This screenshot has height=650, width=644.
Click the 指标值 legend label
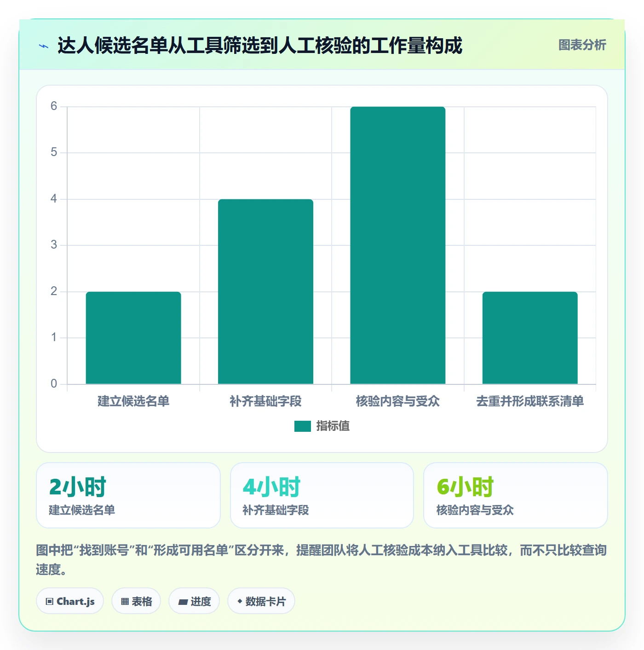point(333,426)
